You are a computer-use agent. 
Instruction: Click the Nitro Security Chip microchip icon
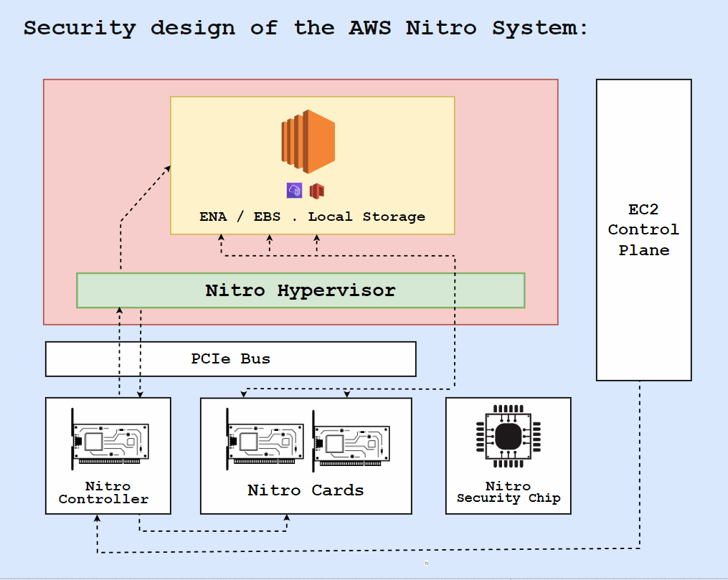pyautogui.click(x=508, y=436)
